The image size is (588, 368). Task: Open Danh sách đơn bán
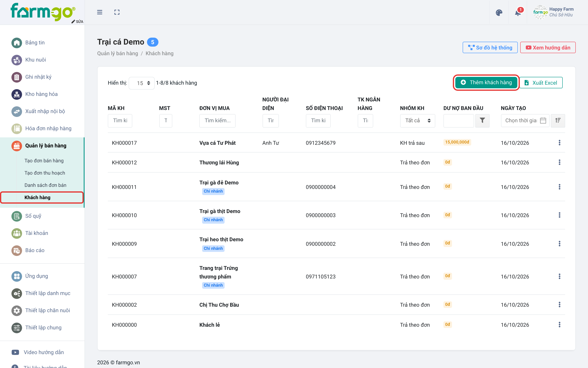click(x=46, y=185)
